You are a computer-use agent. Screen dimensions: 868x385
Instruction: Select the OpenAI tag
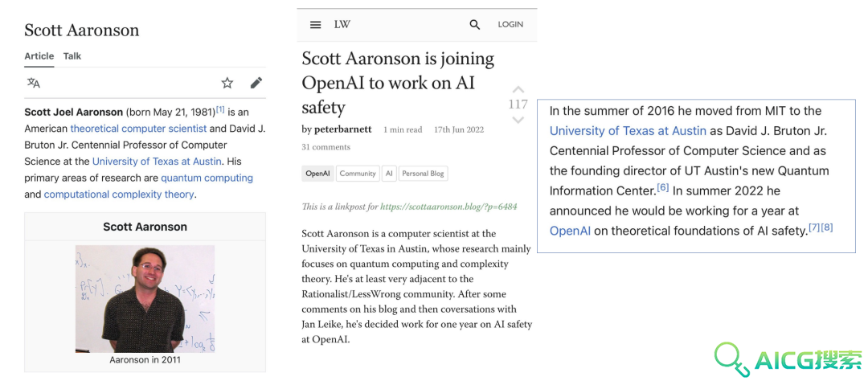(317, 174)
